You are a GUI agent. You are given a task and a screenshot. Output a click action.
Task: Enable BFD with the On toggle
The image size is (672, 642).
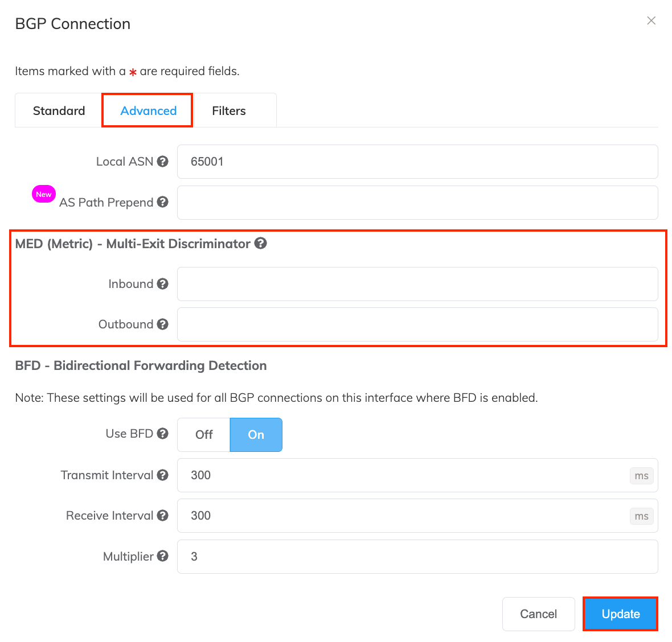click(256, 435)
